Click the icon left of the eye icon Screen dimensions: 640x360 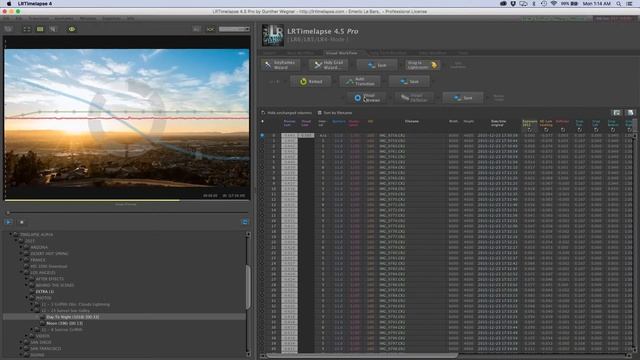point(53,29)
